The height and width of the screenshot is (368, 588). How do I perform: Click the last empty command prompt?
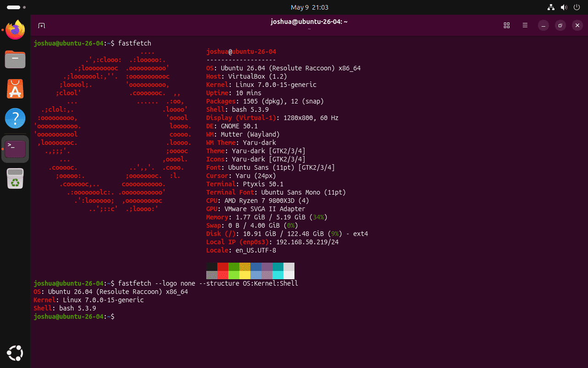click(x=74, y=316)
